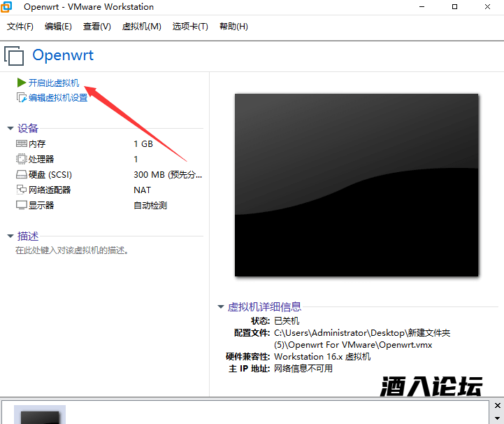Click the green play icon to power on
The image size is (504, 424).
pyautogui.click(x=22, y=83)
